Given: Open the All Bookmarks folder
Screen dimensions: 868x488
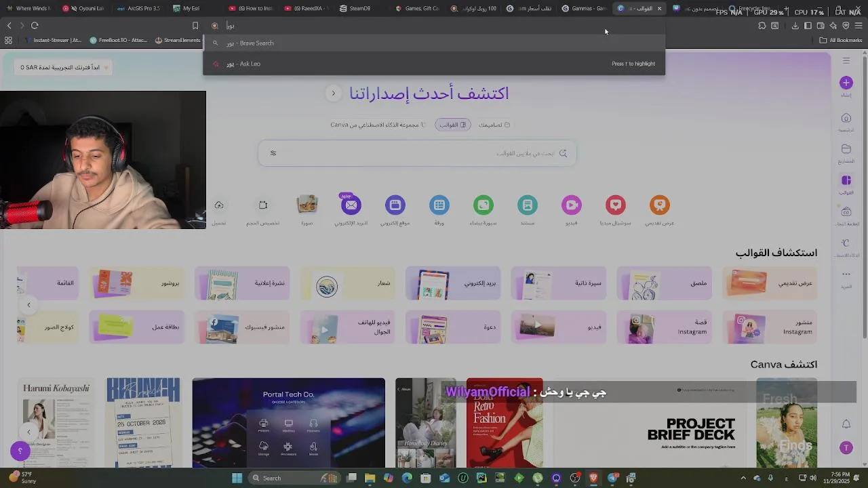Looking at the screenshot, I should pos(840,40).
